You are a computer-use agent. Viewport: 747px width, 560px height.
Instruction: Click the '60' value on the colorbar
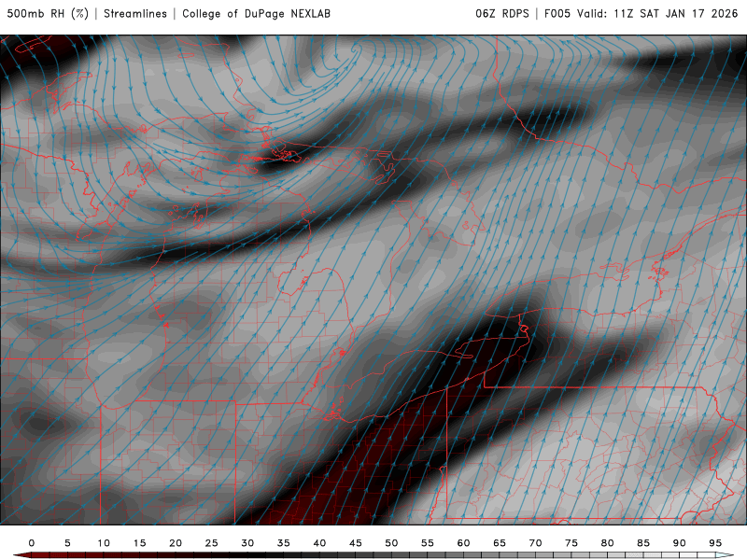pos(463,543)
